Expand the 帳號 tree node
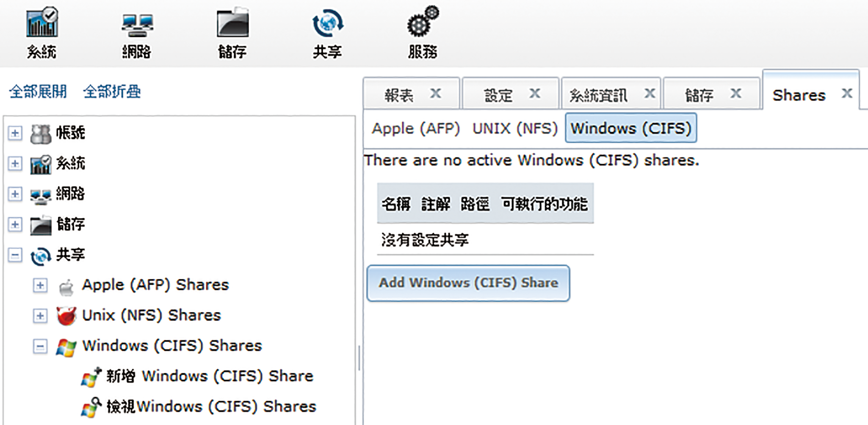This screenshot has width=868, height=425. tap(15, 133)
